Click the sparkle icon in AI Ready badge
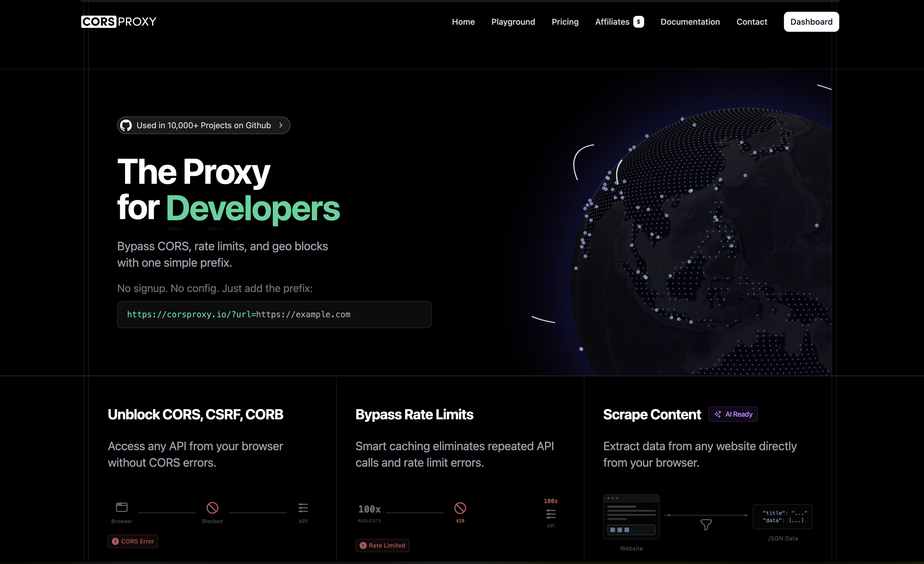This screenshot has width=924, height=564. point(717,414)
